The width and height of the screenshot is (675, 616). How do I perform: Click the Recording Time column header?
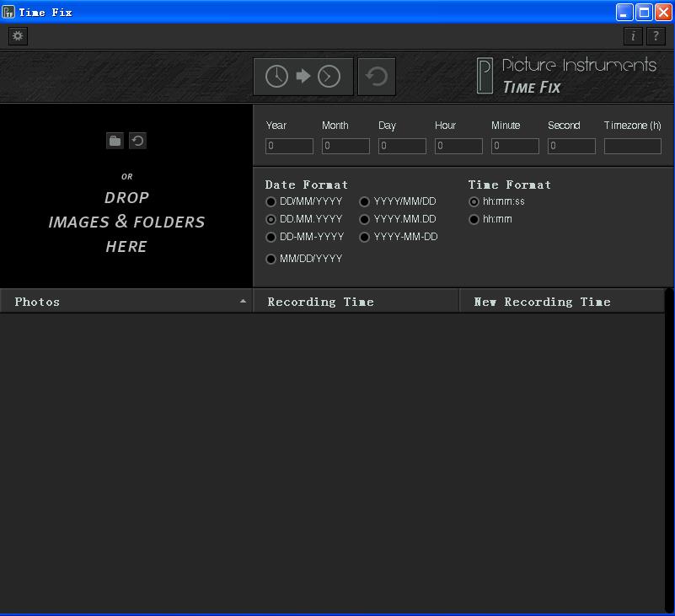pos(356,302)
